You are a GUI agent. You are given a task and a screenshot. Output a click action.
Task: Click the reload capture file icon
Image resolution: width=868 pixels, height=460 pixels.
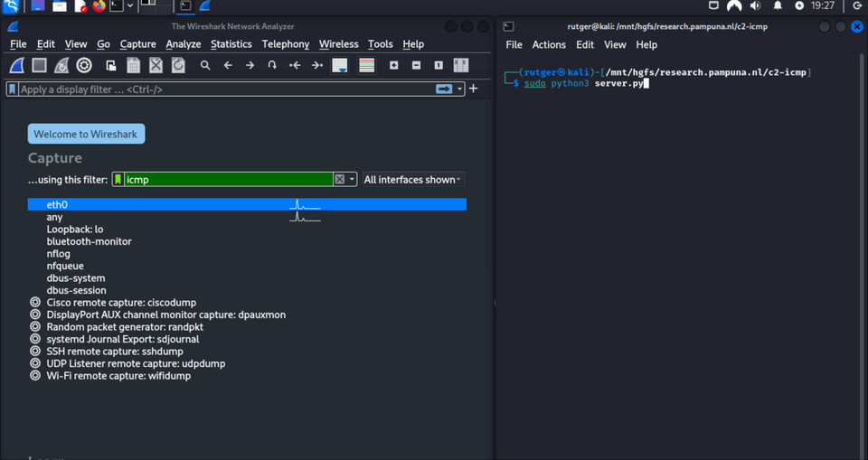pos(178,65)
